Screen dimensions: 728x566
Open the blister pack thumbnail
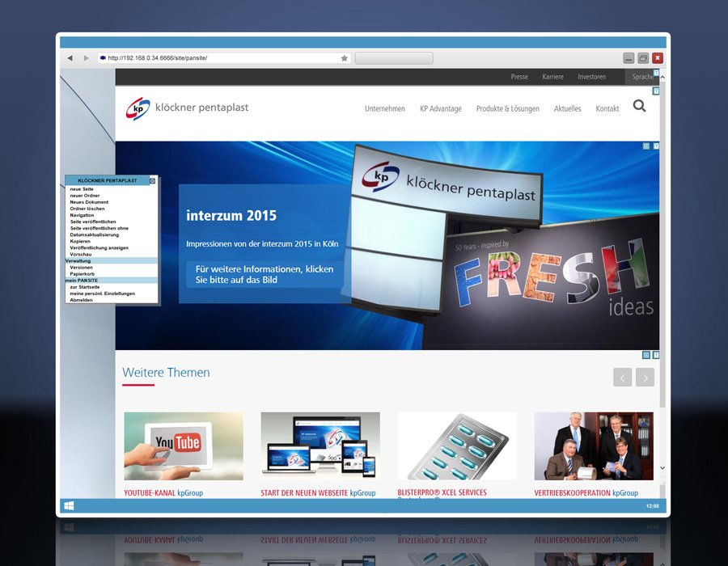tap(457, 446)
